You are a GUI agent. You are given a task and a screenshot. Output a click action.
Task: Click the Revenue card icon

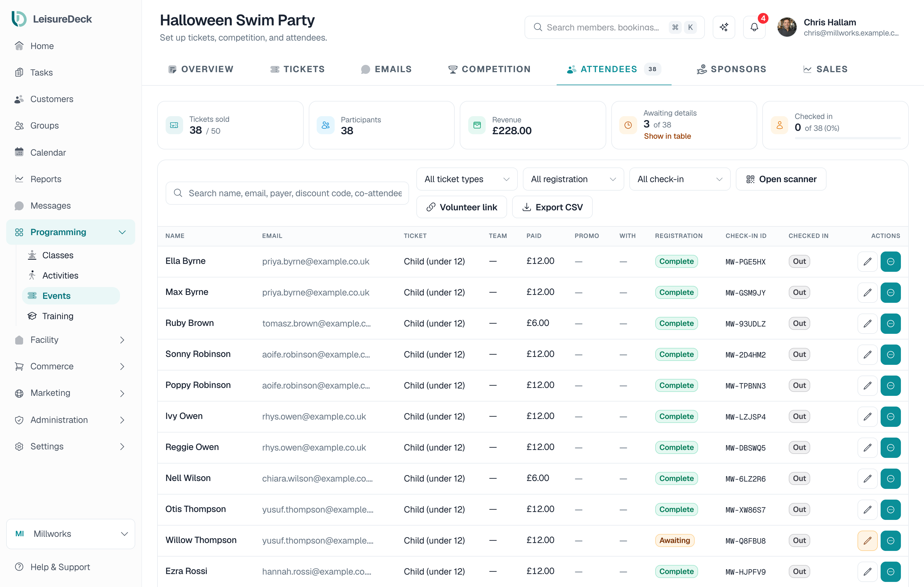pos(477,125)
